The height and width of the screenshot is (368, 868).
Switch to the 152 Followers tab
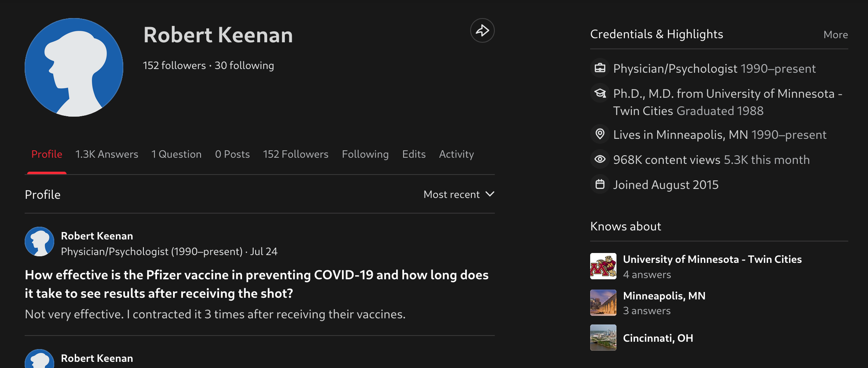click(x=296, y=154)
